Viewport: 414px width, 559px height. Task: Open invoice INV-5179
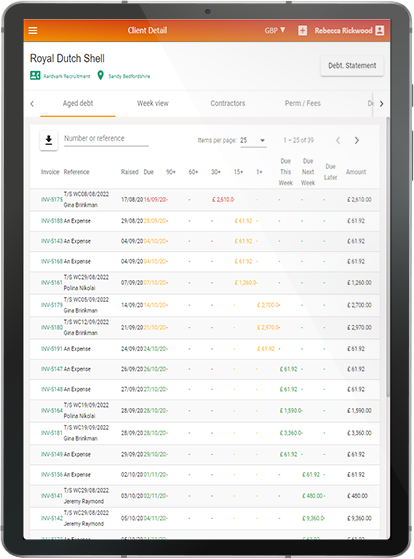click(x=52, y=305)
